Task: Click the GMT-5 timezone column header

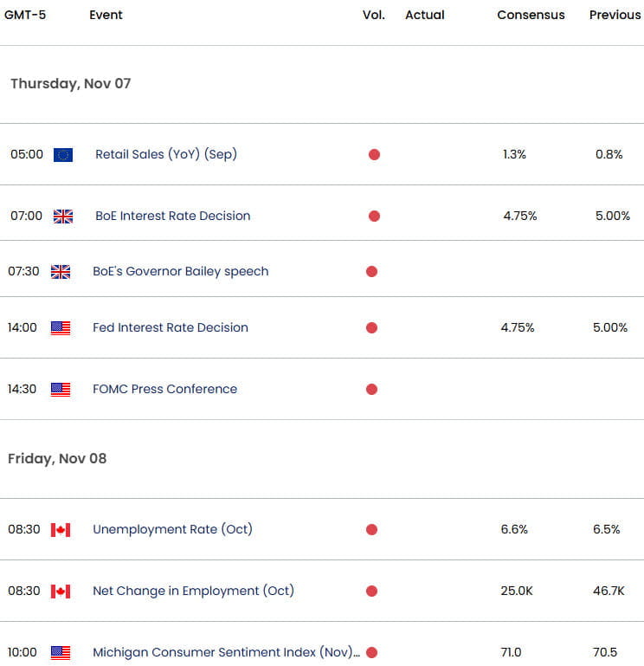Action: [25, 15]
